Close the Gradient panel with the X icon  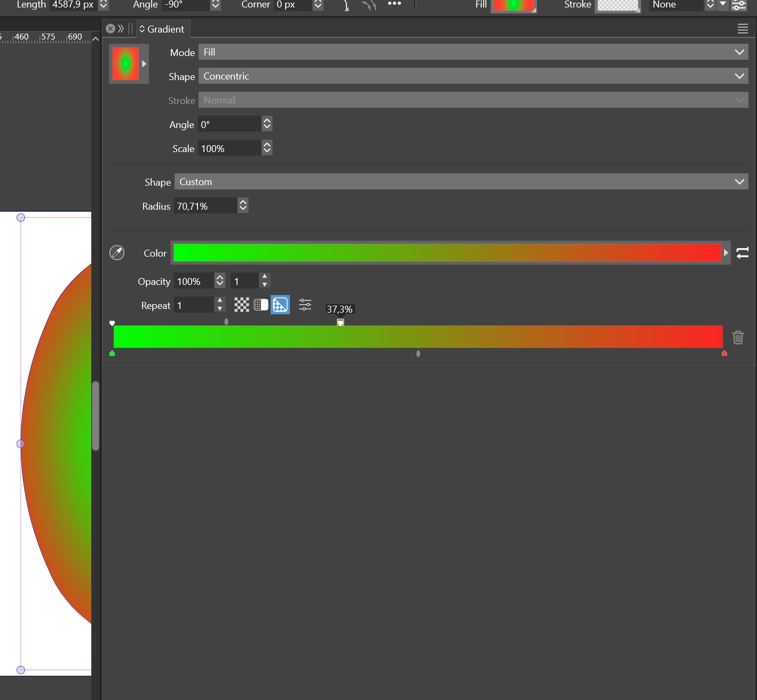coord(111,29)
